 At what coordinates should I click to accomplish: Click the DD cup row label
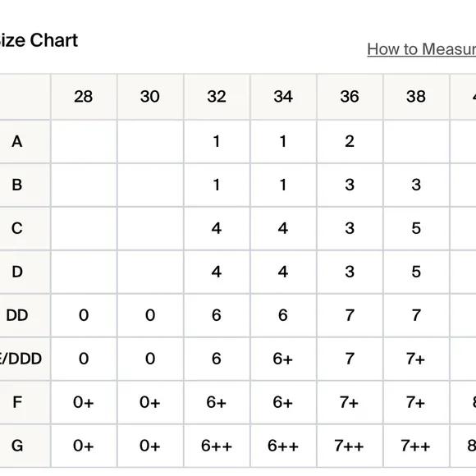click(17, 315)
